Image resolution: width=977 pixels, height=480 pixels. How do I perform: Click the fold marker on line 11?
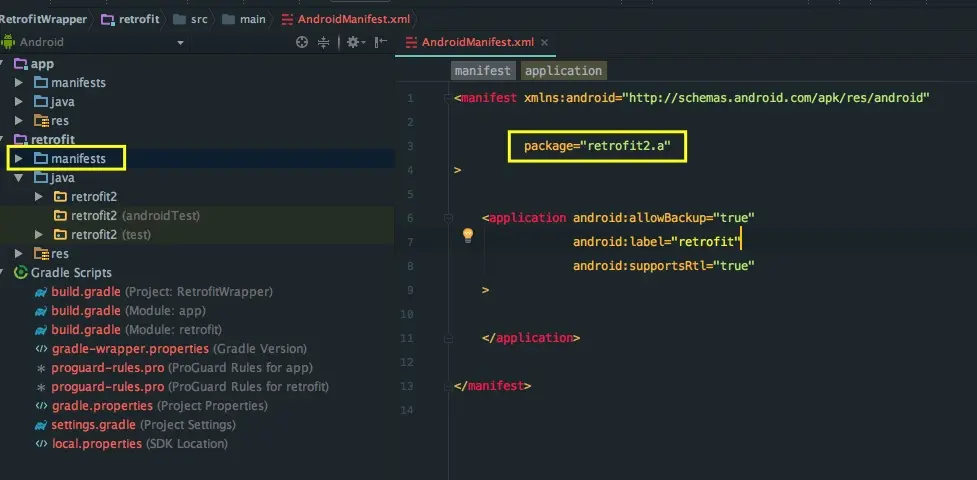[x=448, y=338]
